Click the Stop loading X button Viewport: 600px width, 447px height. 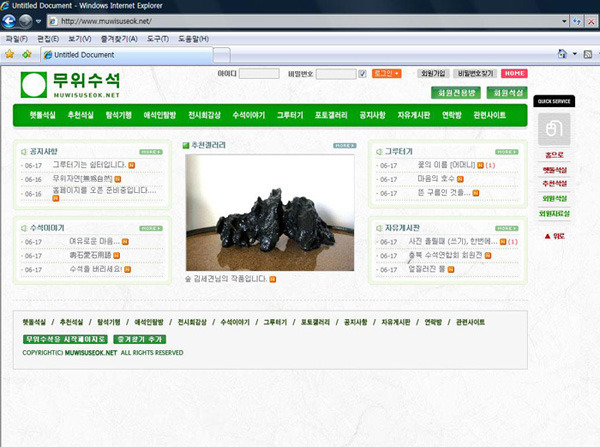pyautogui.click(x=591, y=21)
